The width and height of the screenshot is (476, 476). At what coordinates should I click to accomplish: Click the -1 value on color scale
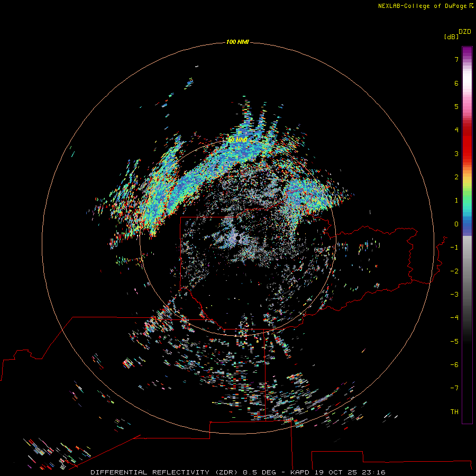click(x=454, y=248)
